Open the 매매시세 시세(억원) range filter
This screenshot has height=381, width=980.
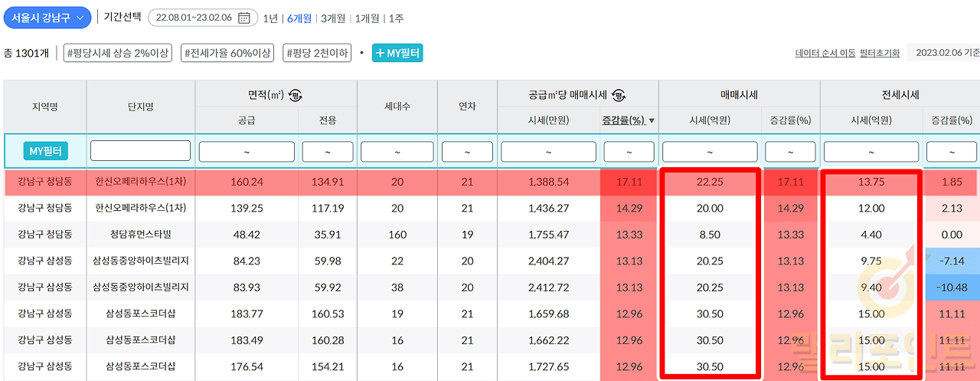709,152
